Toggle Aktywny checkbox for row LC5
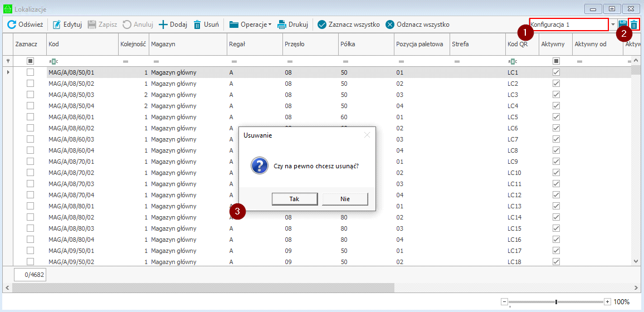Viewport: 644px width, 312px height. tap(556, 117)
